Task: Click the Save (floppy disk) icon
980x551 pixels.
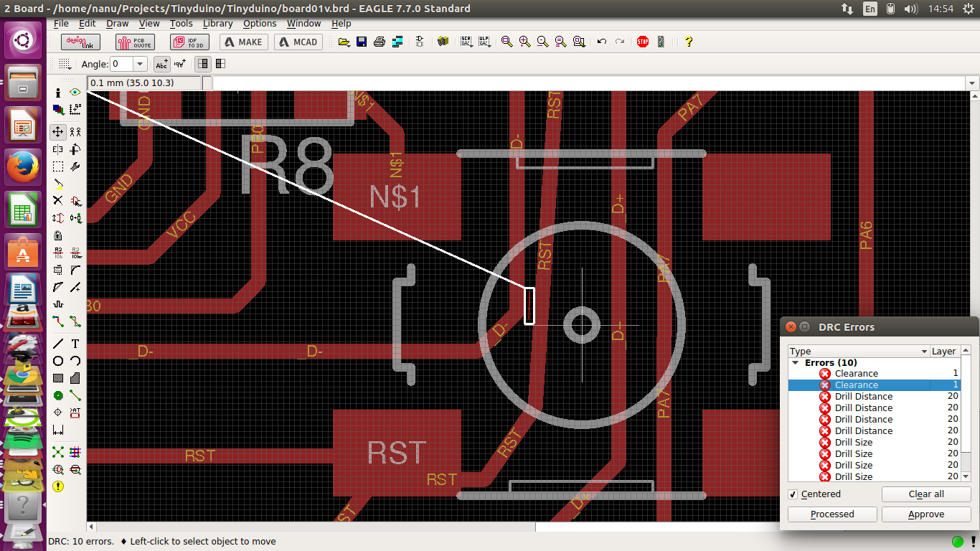Action: point(362,42)
